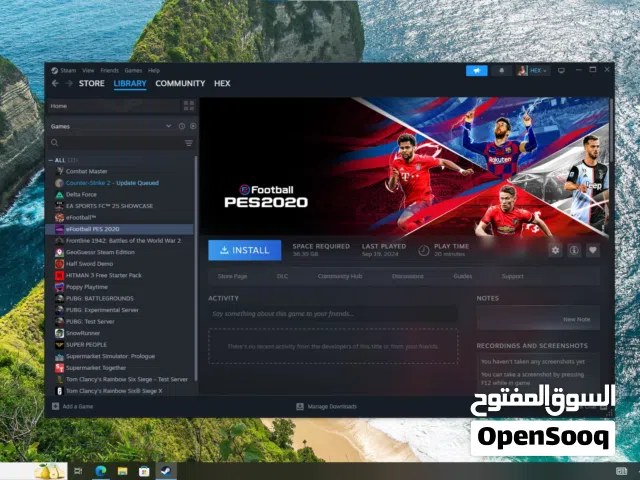Image resolution: width=640 pixels, height=480 pixels.
Task: Select Supermarket Simulator: Prologue
Action: [120, 356]
